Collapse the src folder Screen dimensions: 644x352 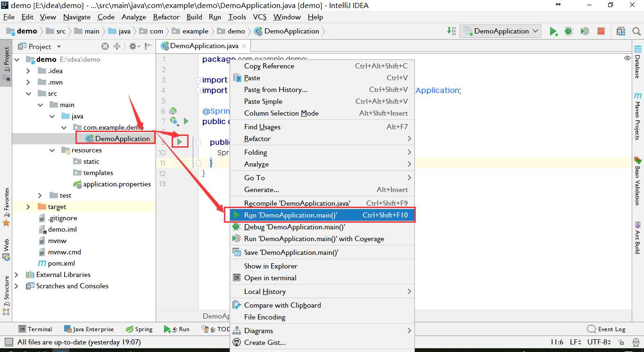click(28, 93)
